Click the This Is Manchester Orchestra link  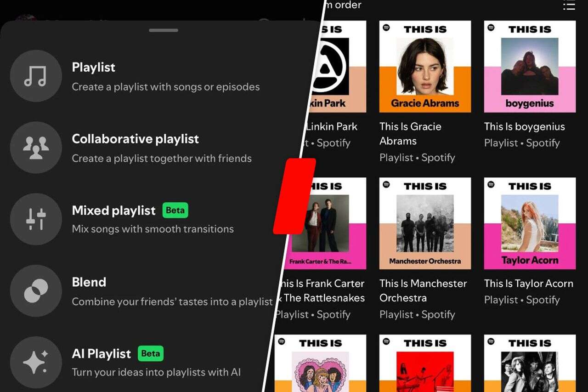423,290
